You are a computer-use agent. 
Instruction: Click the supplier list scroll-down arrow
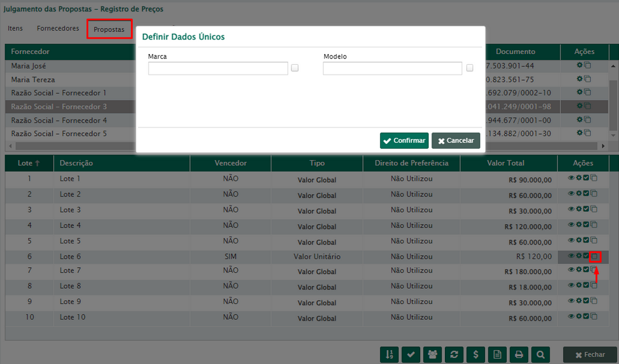613,135
